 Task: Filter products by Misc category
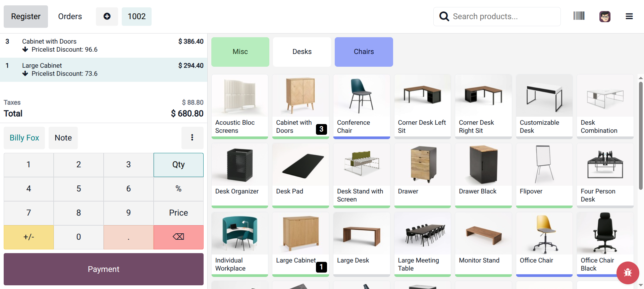[x=240, y=52]
